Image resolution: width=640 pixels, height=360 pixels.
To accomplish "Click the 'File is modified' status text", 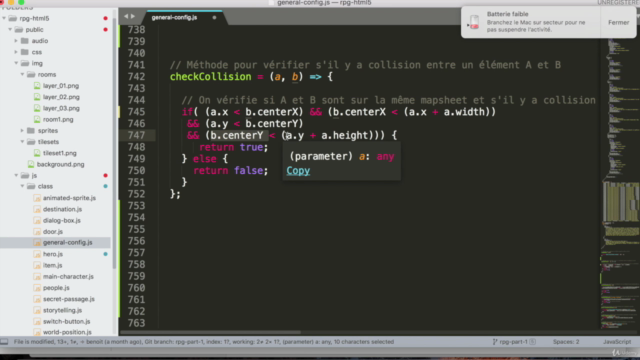I will click(x=33, y=342).
